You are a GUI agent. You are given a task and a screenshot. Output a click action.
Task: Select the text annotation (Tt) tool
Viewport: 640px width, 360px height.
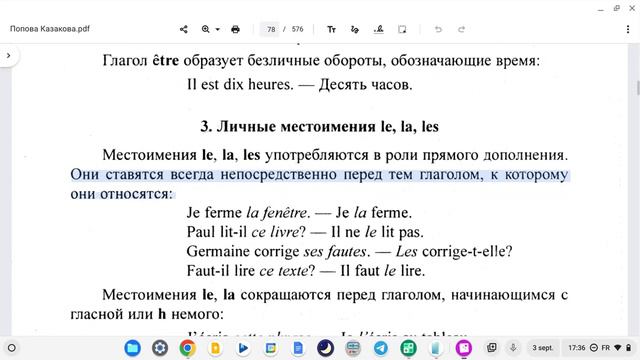(x=331, y=29)
